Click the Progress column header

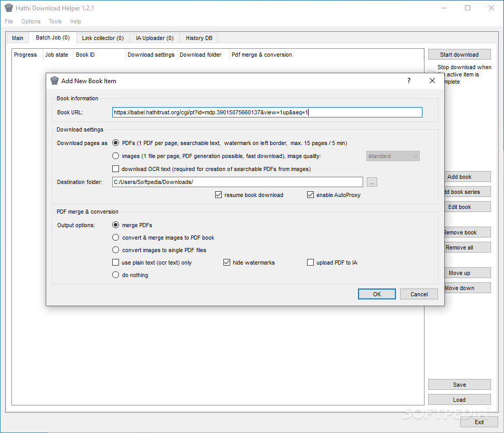27,55
